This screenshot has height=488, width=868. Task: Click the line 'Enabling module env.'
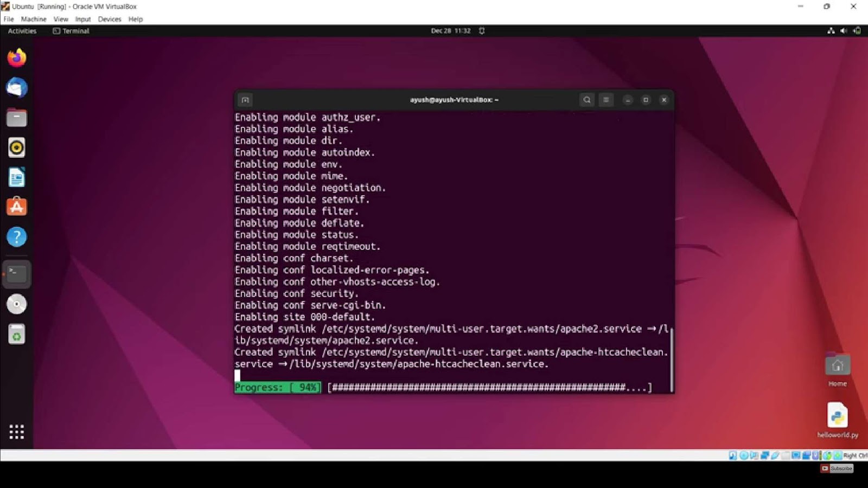click(289, 164)
